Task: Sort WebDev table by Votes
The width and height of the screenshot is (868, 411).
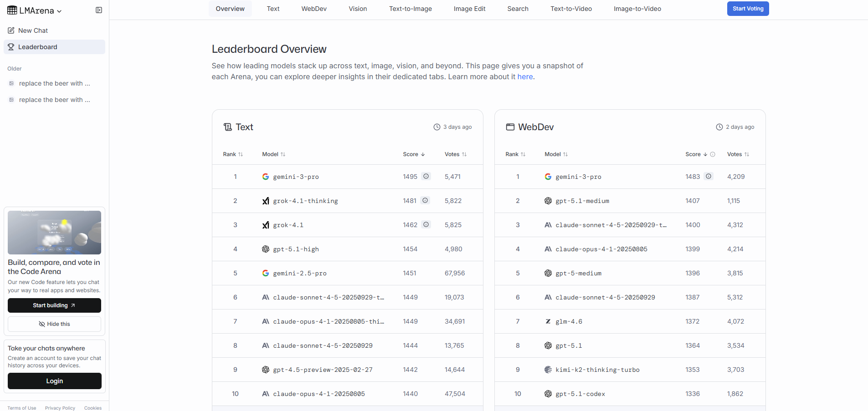Action: click(x=738, y=154)
